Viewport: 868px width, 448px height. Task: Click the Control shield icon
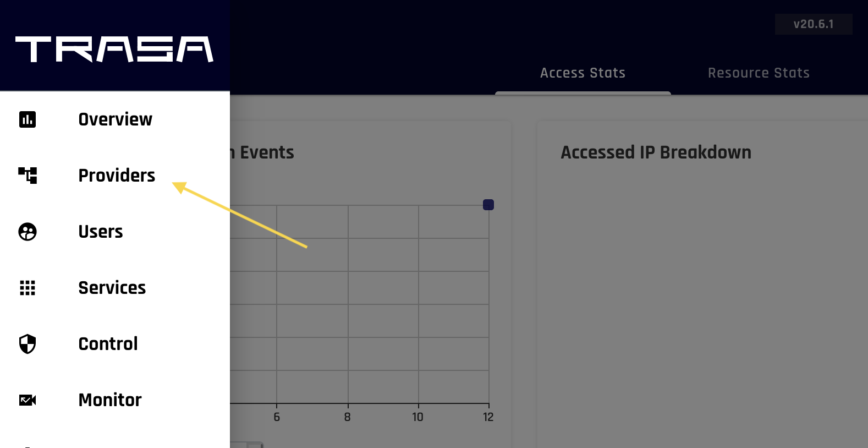pos(28,344)
